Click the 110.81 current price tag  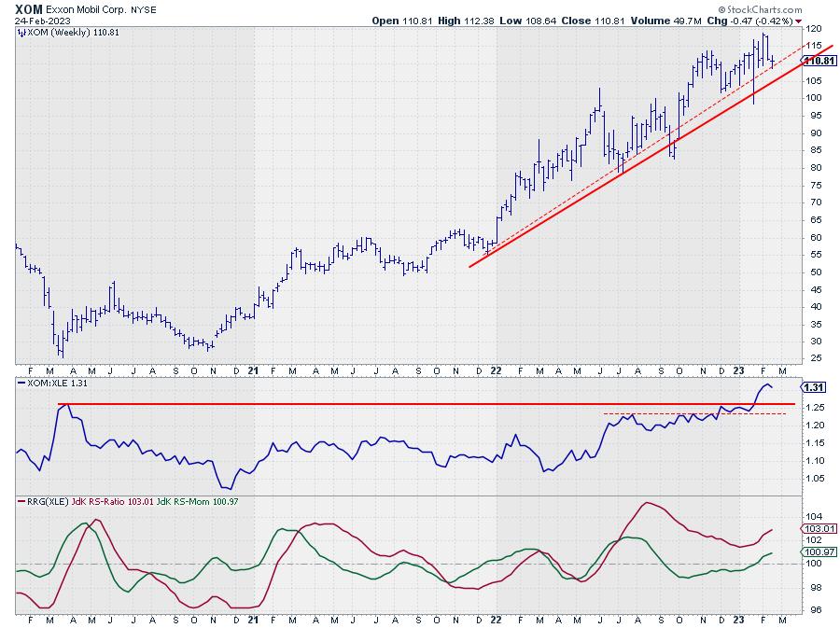(819, 61)
